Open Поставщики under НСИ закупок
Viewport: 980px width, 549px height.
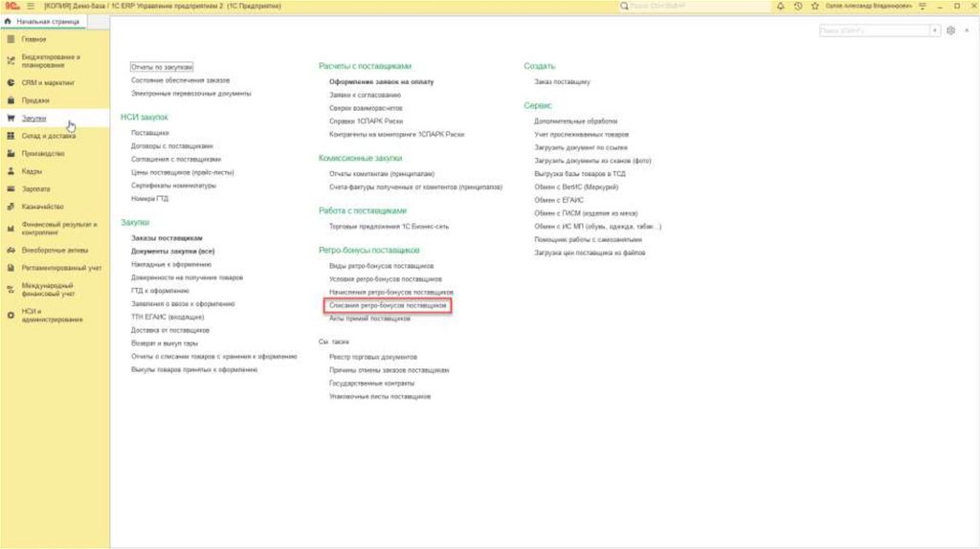click(x=150, y=132)
